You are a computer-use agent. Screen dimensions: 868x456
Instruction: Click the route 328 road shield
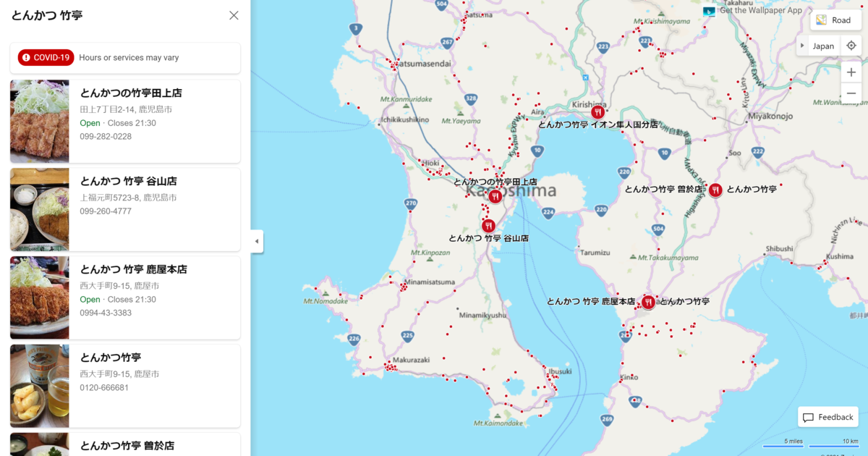[x=472, y=98]
